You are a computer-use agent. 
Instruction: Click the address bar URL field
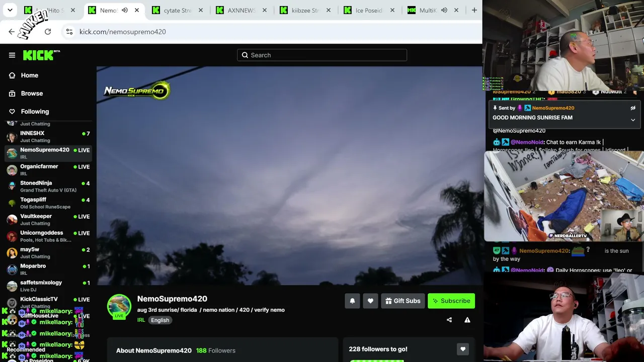[272, 32]
